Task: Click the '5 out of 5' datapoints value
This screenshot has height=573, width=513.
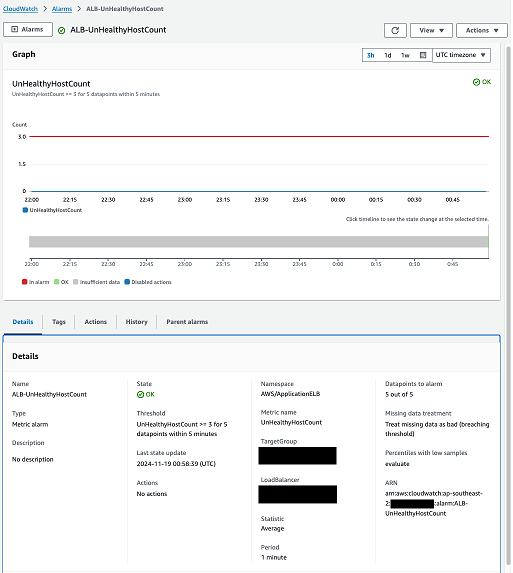Action: pos(399,394)
